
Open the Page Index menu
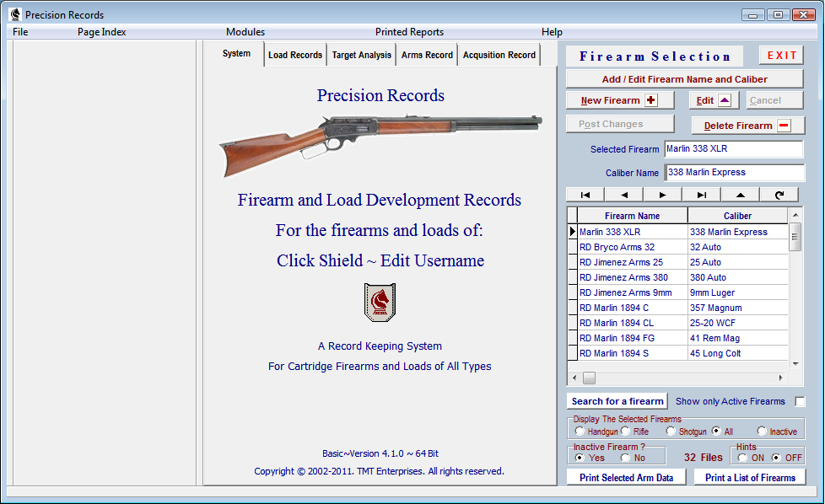coord(101,32)
